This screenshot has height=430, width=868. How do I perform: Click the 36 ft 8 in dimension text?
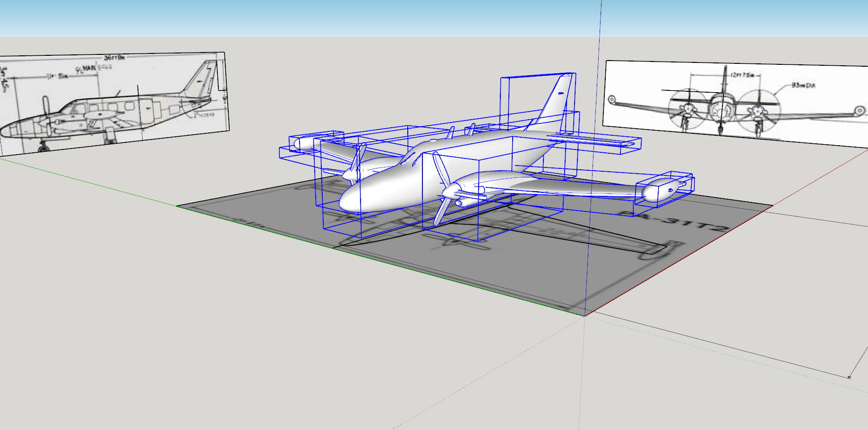pos(114,57)
